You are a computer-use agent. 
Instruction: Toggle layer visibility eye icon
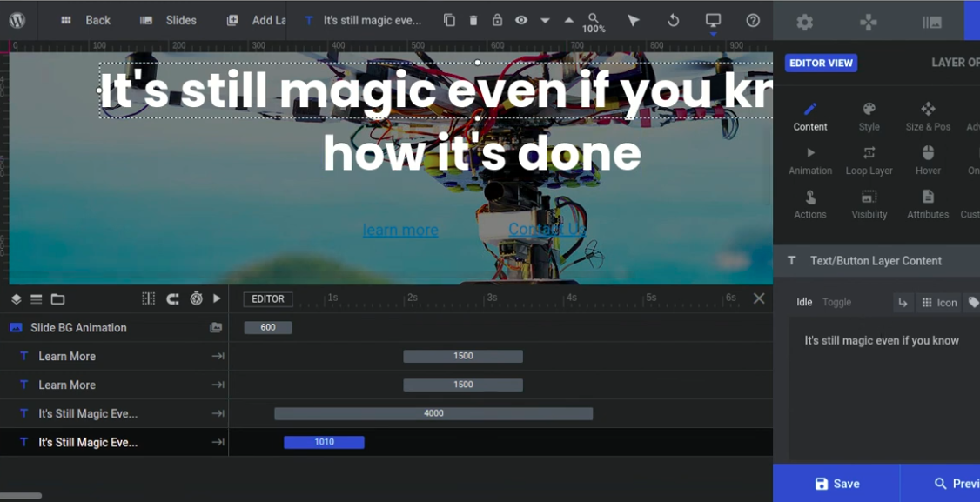(520, 20)
